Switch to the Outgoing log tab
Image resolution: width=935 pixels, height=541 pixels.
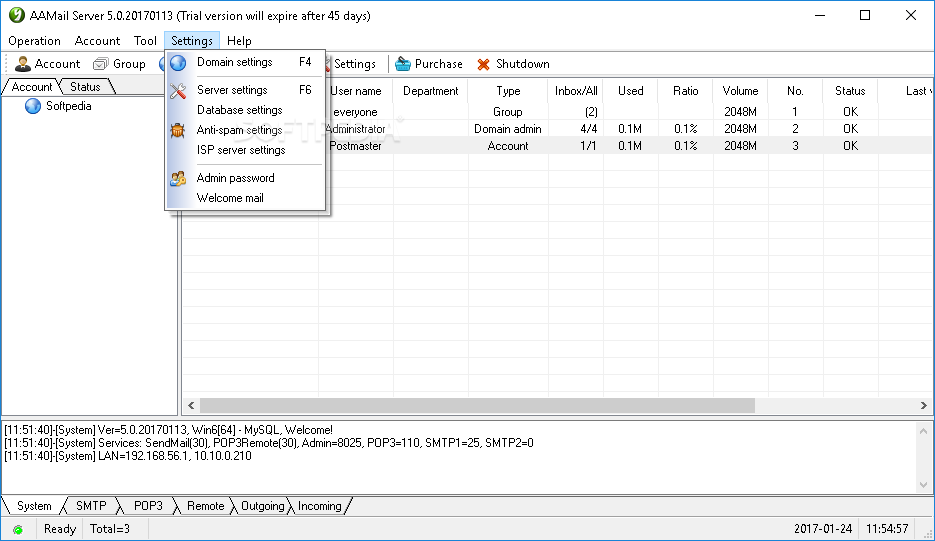(x=262, y=506)
